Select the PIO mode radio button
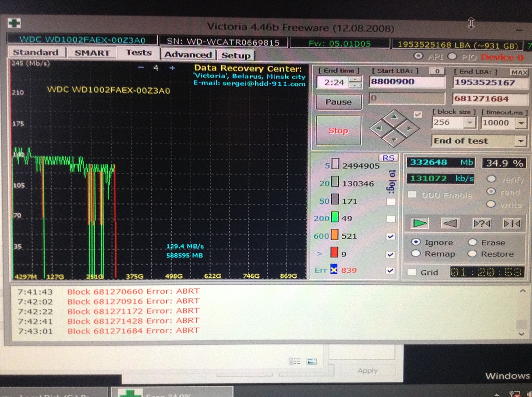 pos(452,57)
